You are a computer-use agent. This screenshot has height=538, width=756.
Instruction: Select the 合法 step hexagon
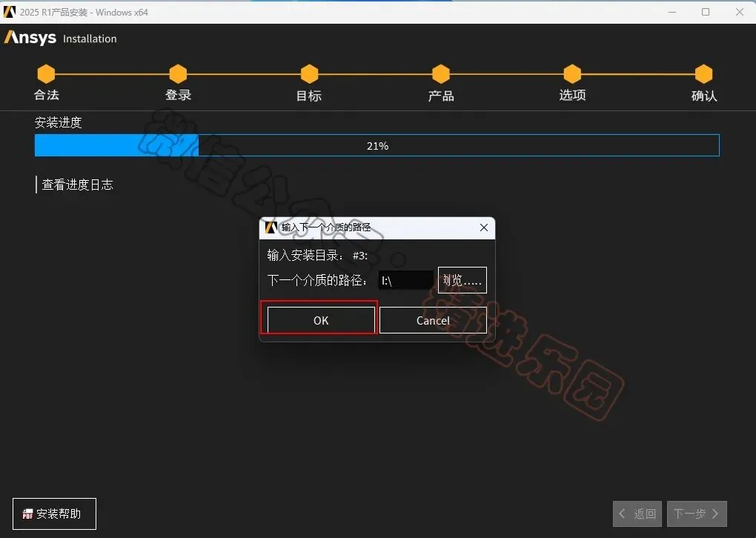(46, 74)
